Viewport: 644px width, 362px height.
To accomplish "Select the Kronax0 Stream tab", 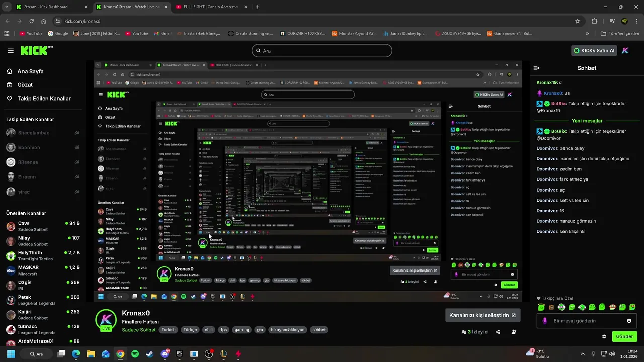I will pos(131,7).
